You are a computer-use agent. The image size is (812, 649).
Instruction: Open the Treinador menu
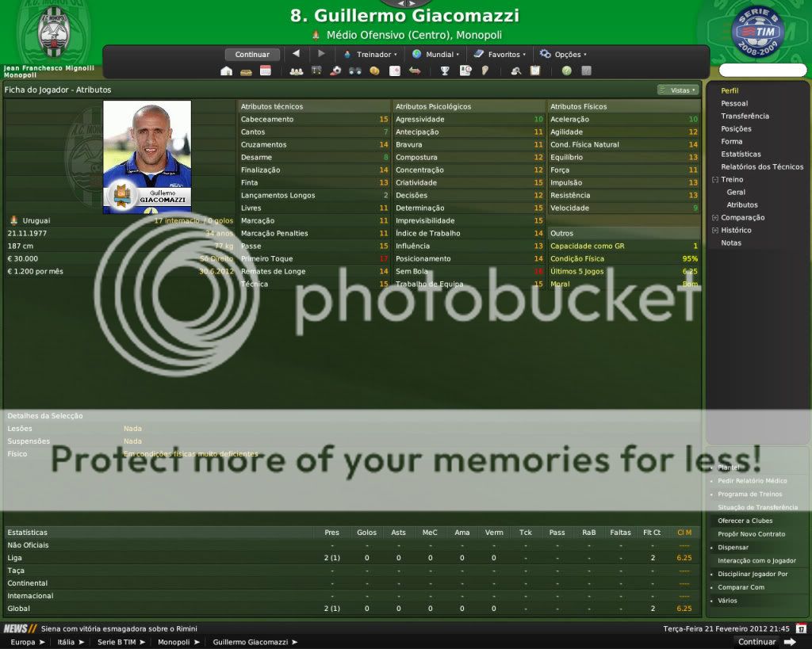tap(370, 55)
